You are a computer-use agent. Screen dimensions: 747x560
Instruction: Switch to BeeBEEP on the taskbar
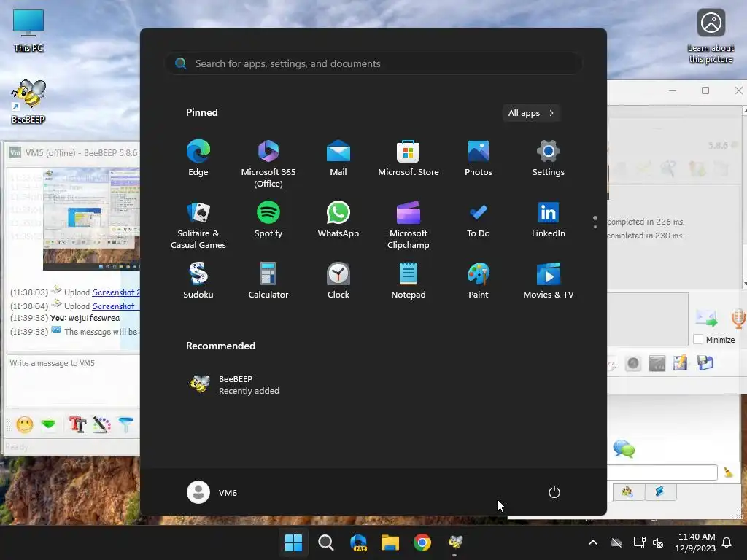point(455,542)
